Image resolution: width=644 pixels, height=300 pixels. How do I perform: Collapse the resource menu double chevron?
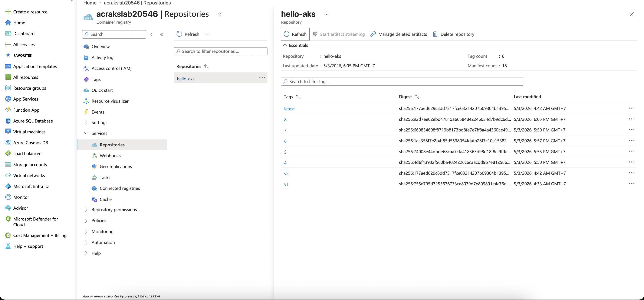161,34
